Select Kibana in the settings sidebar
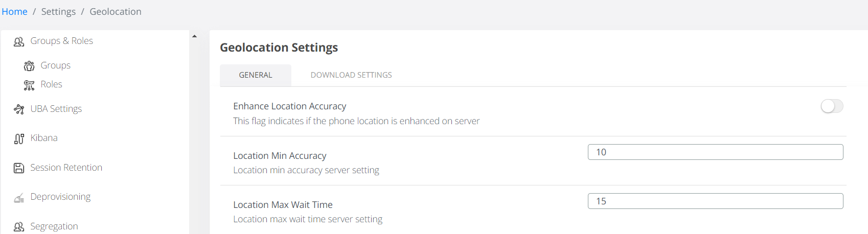 (x=44, y=138)
